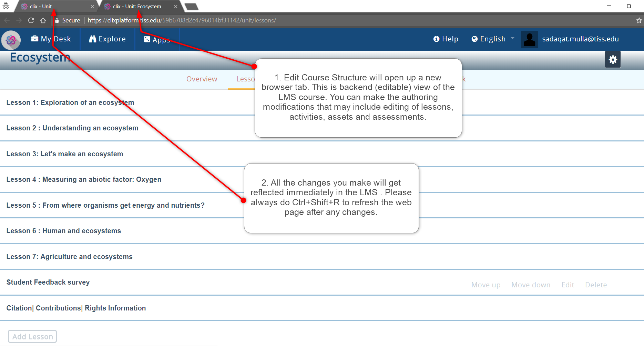Click the browser address bar URL
The width and height of the screenshot is (644, 346).
pyautogui.click(x=182, y=20)
